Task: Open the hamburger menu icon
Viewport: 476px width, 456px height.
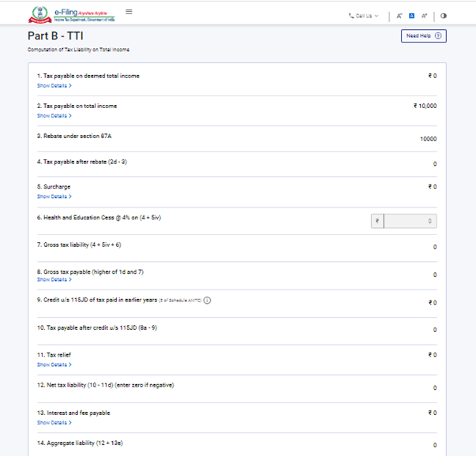Action: click(129, 12)
